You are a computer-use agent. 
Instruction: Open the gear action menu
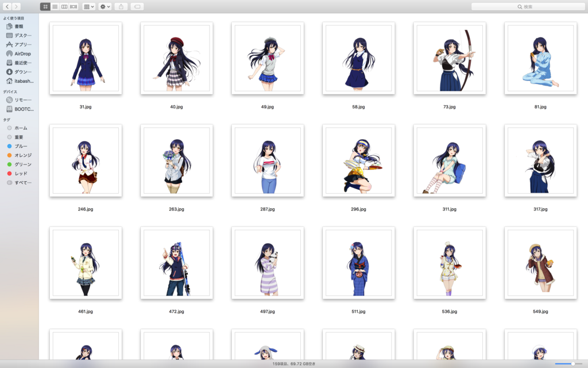(x=105, y=6)
